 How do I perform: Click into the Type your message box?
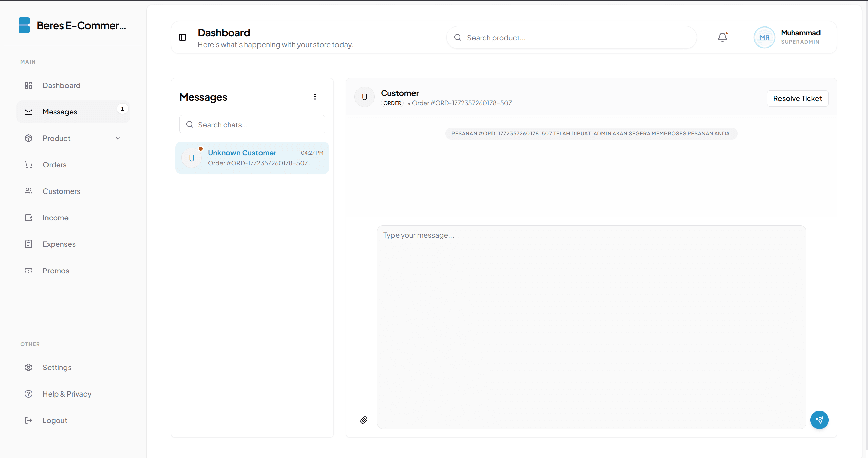[x=591, y=327]
